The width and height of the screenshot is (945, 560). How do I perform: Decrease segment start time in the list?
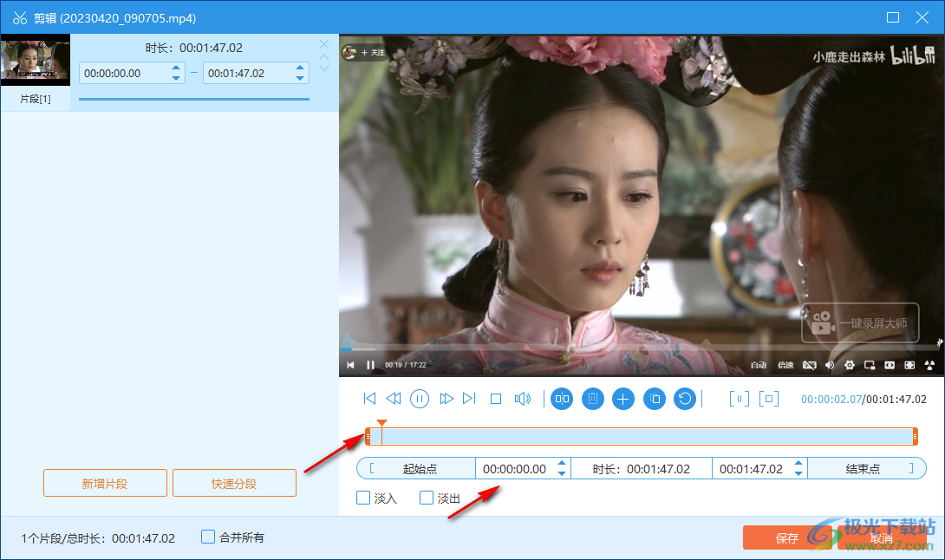(176, 78)
